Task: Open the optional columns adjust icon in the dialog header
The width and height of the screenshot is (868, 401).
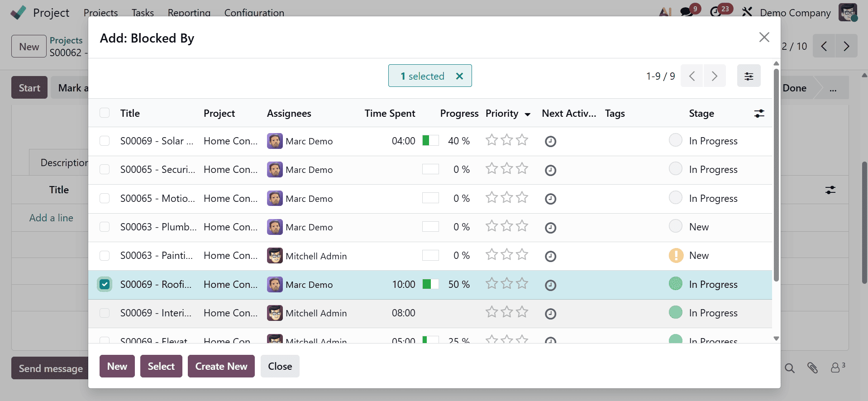Action: [759, 113]
